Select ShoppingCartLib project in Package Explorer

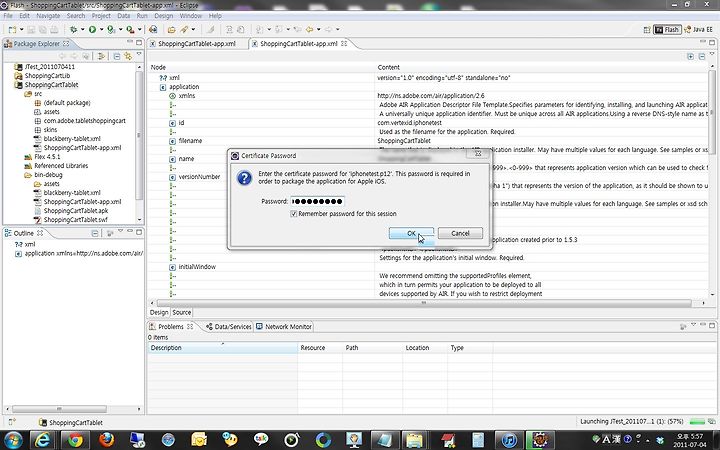pos(47,76)
